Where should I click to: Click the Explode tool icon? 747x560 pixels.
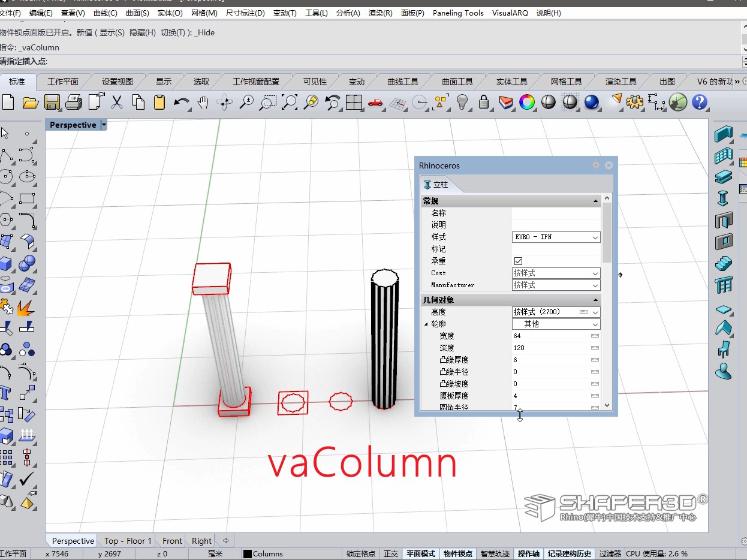point(26,308)
